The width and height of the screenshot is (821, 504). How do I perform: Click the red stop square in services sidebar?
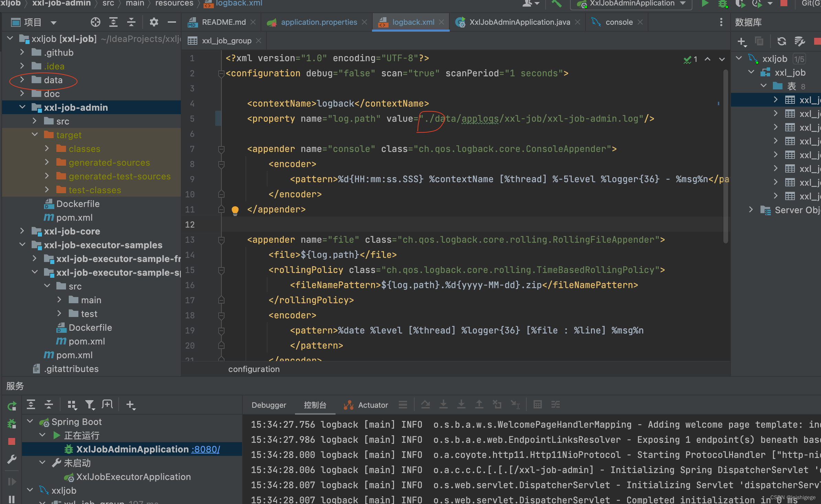[x=12, y=441]
